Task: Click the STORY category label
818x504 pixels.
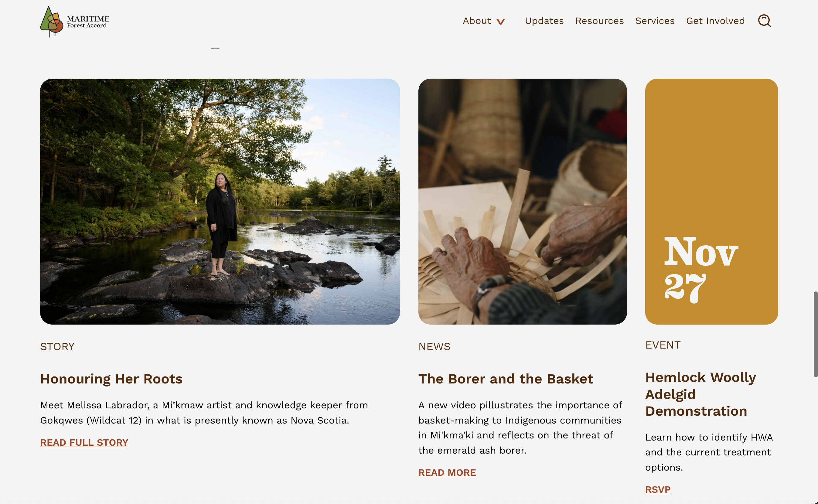Action: click(57, 346)
